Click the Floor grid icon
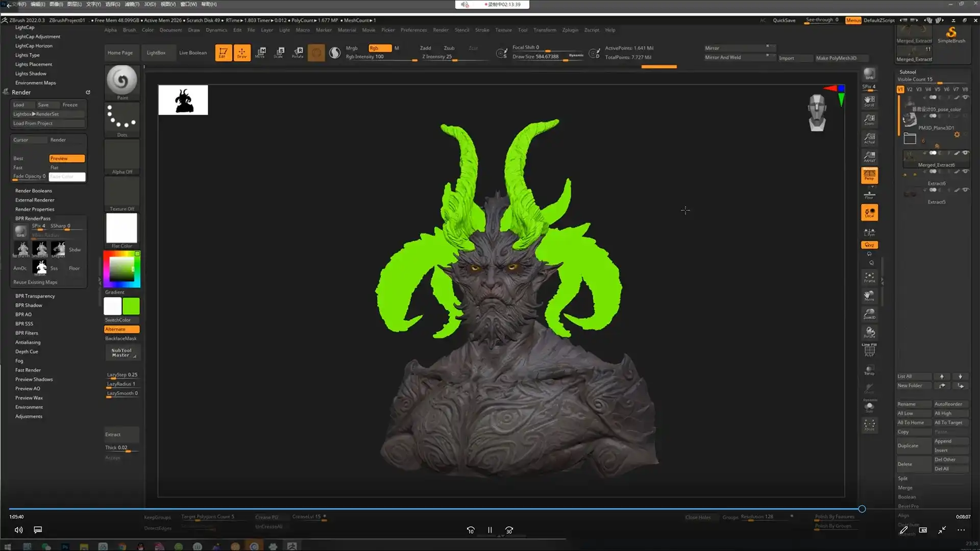 pos(869,194)
